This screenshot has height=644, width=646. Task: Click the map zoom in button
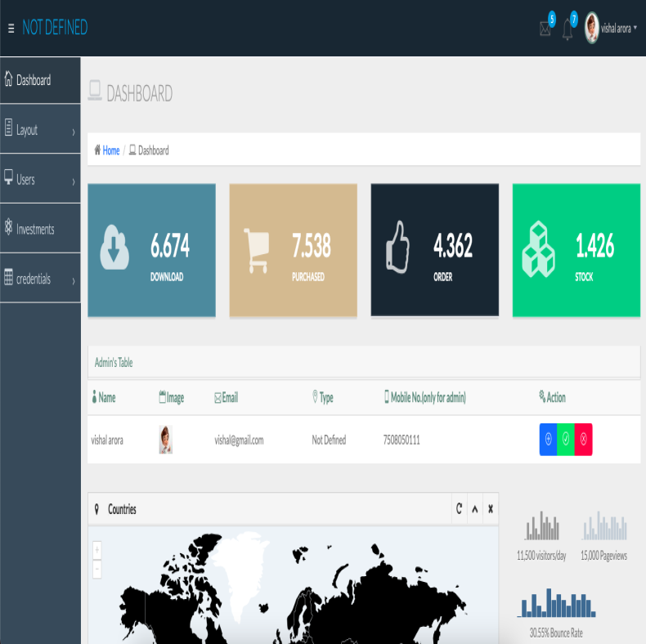97,550
